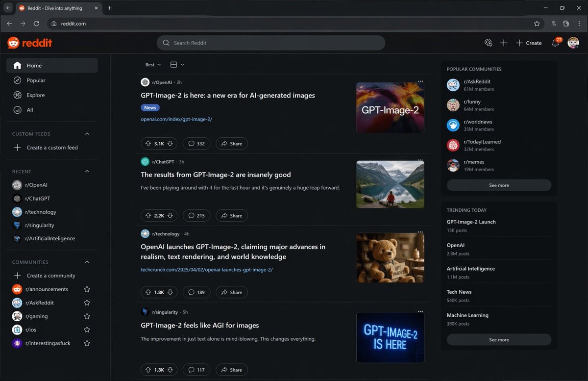Go to Popular in the sidebar
The image size is (588, 381).
[36, 80]
